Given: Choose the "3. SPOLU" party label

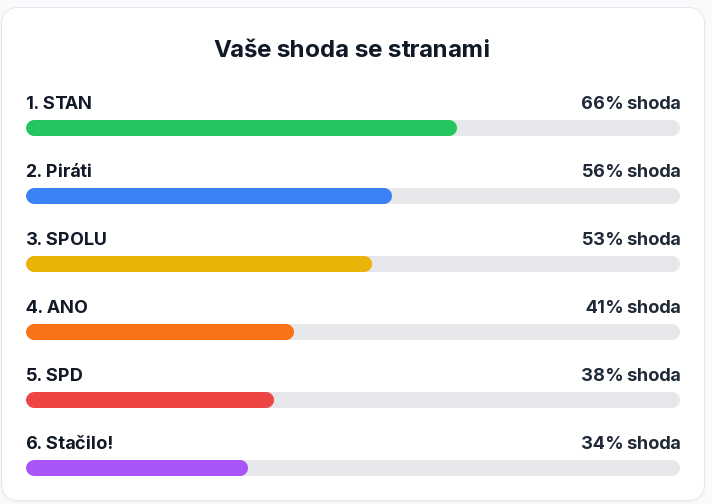Looking at the screenshot, I should point(66,238).
